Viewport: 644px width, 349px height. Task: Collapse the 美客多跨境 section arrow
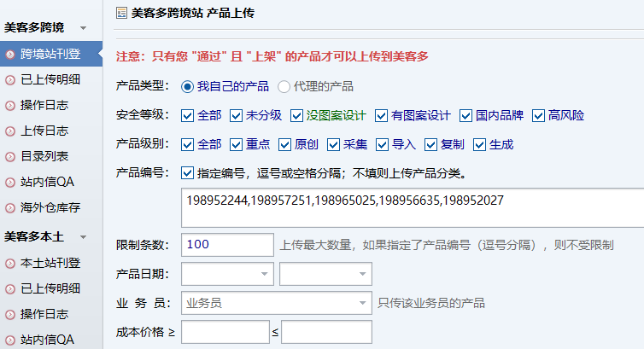click(x=84, y=28)
